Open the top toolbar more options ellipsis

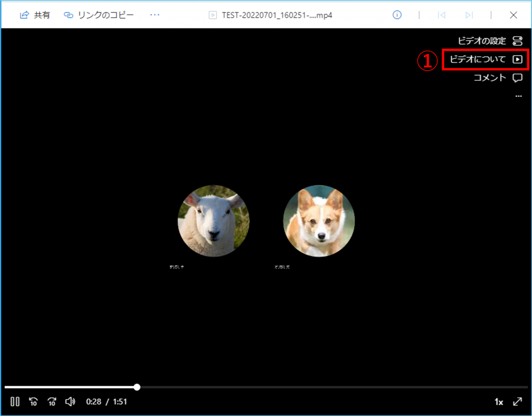click(x=155, y=15)
